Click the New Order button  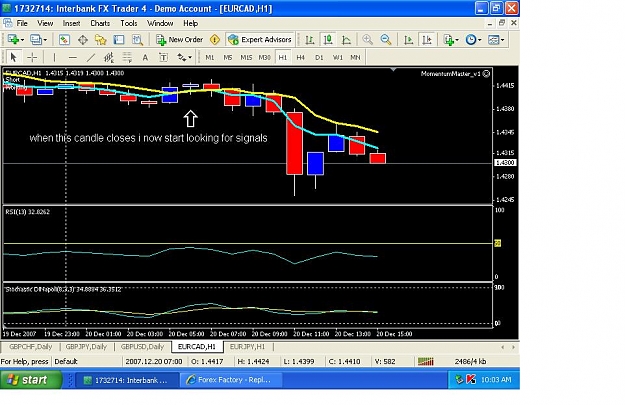pyautogui.click(x=180, y=39)
